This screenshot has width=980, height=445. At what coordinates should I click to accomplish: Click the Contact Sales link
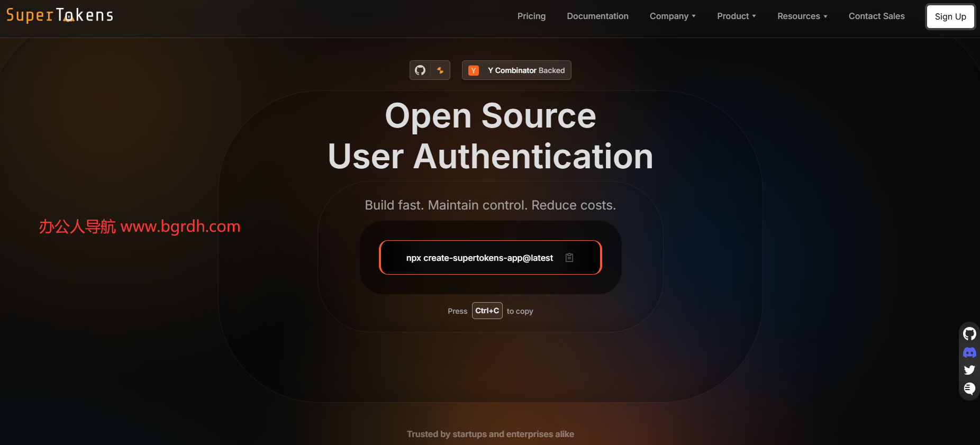(x=876, y=16)
